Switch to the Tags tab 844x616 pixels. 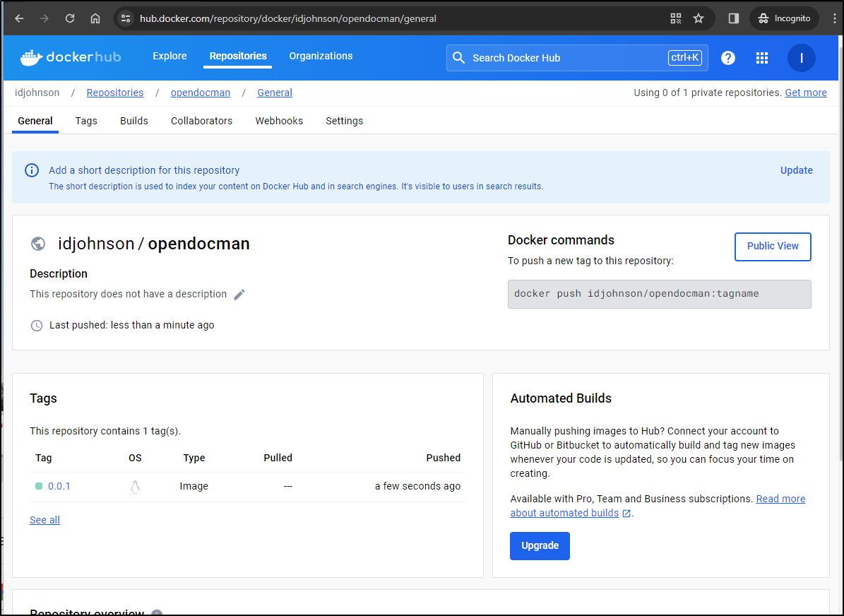click(86, 121)
